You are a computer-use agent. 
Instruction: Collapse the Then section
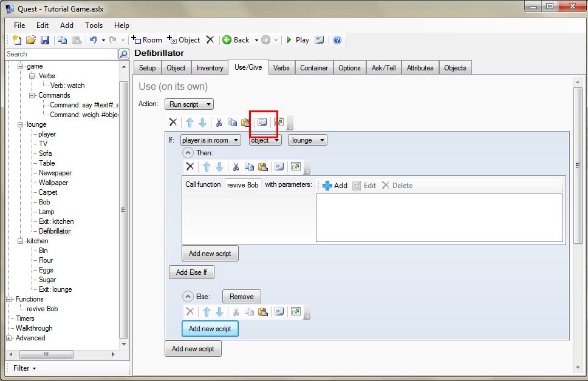[x=188, y=153]
